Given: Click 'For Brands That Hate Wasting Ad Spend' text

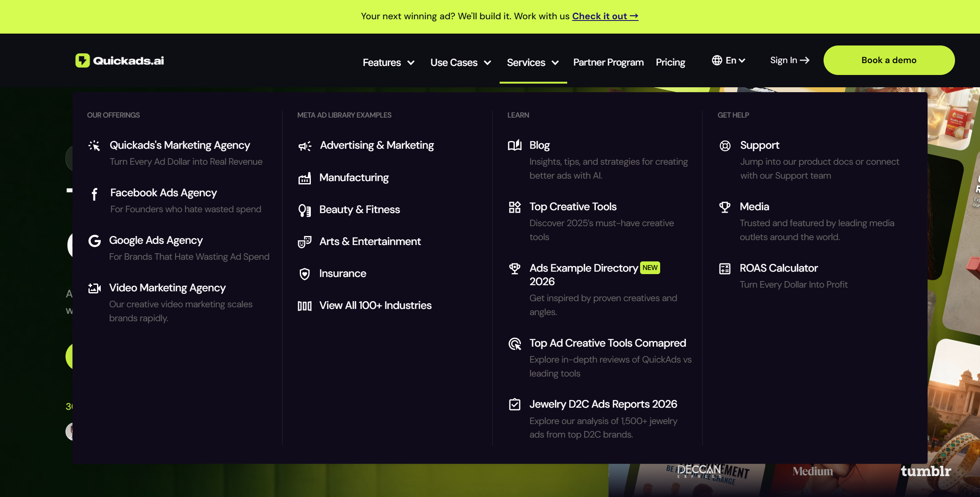Looking at the screenshot, I should 189,256.
